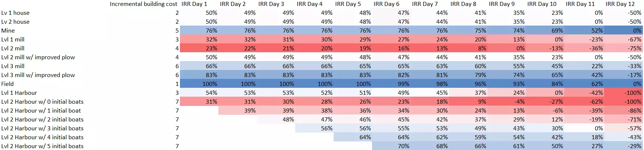The image size is (644, 150).
Task: Select the "IRR Day 1" column header
Action: tap(194, 4)
